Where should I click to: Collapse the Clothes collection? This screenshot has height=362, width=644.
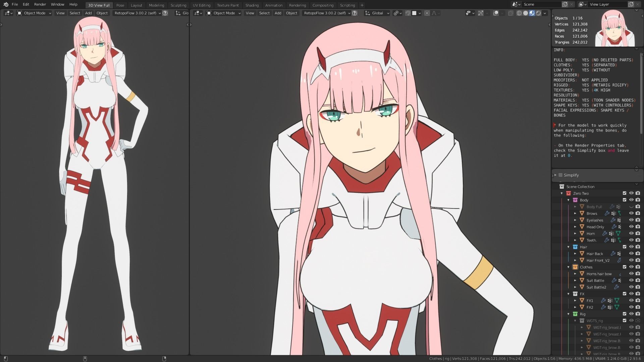pos(569,267)
